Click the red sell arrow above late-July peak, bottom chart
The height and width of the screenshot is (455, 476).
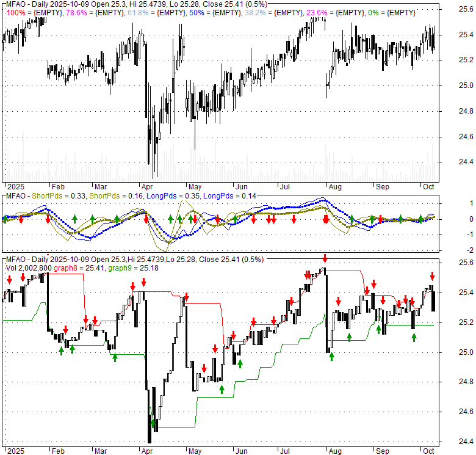click(325, 258)
